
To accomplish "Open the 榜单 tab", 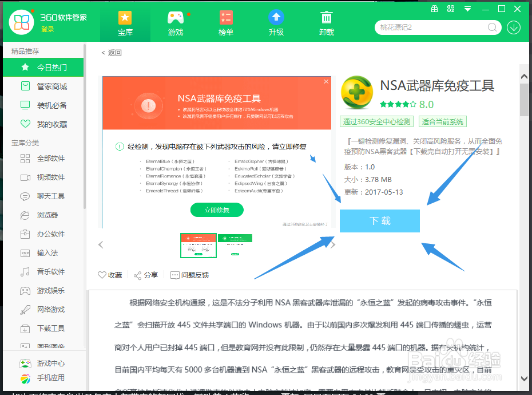I will [226, 23].
